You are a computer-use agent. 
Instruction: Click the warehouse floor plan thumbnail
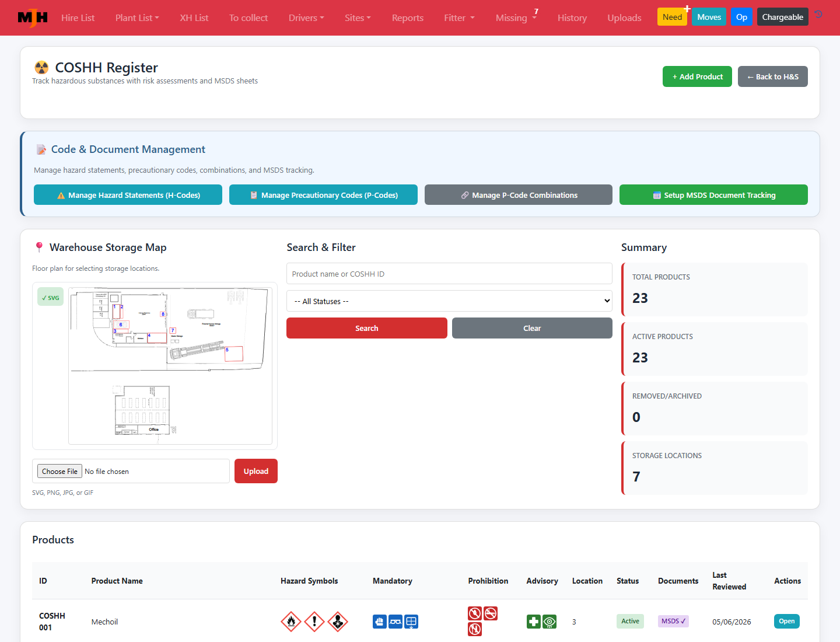170,366
